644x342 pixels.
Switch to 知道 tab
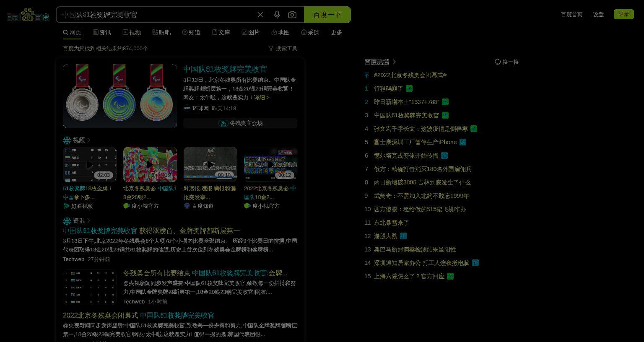191,32
